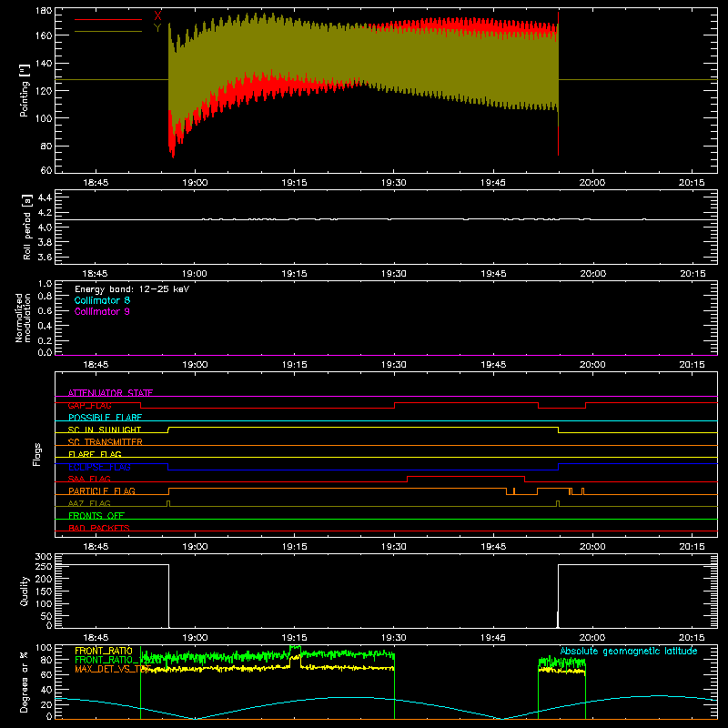Click the 'Absolute geomagnetic latitude' label
Viewport: 728px width, 728px height.
pos(629,651)
